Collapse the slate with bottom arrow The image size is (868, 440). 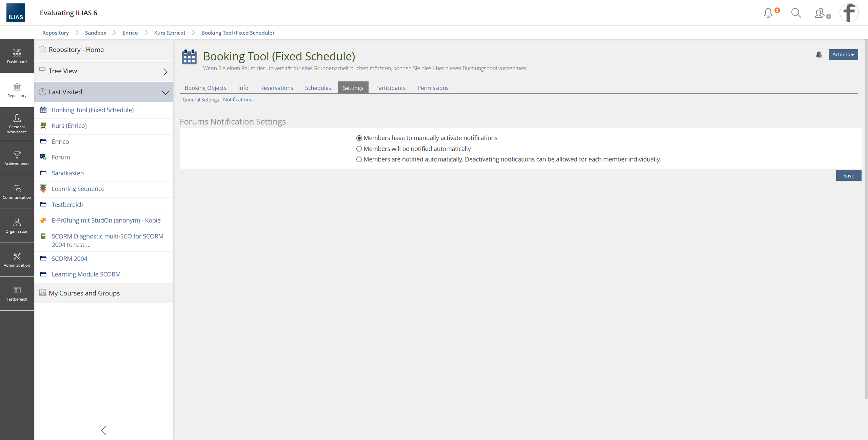103,430
